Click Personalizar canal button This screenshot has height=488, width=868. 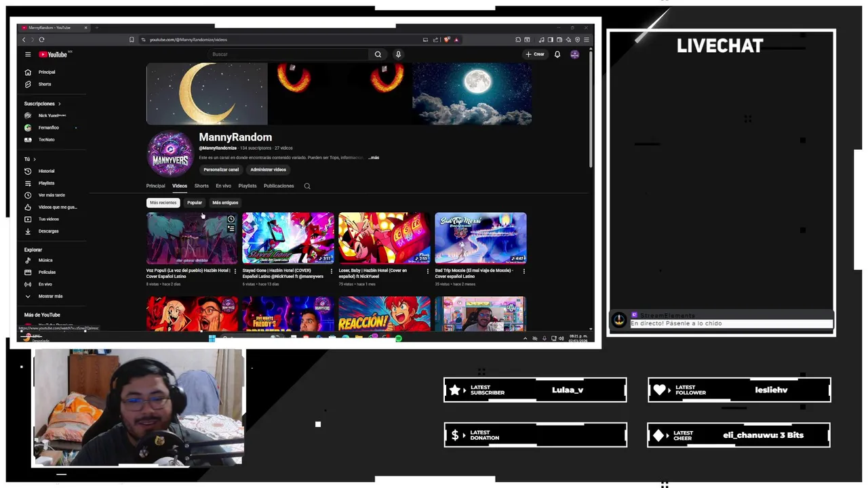tap(221, 169)
